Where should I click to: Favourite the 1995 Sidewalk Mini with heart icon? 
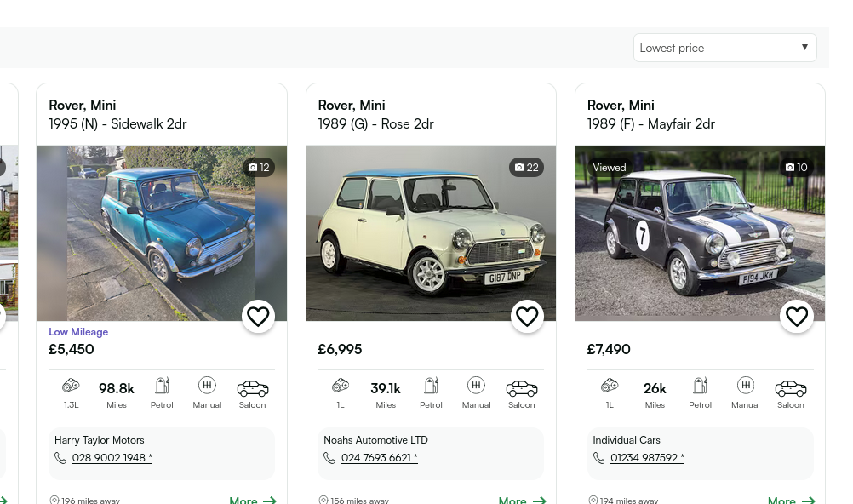click(258, 316)
